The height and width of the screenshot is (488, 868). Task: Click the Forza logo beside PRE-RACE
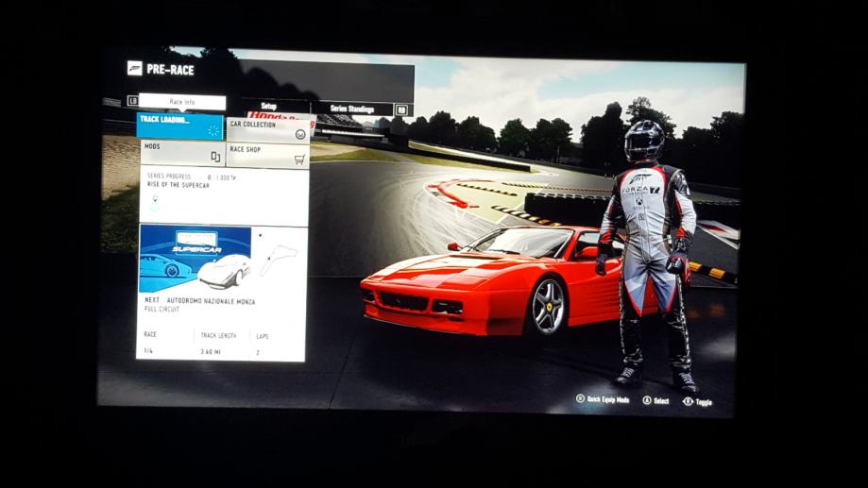click(134, 68)
